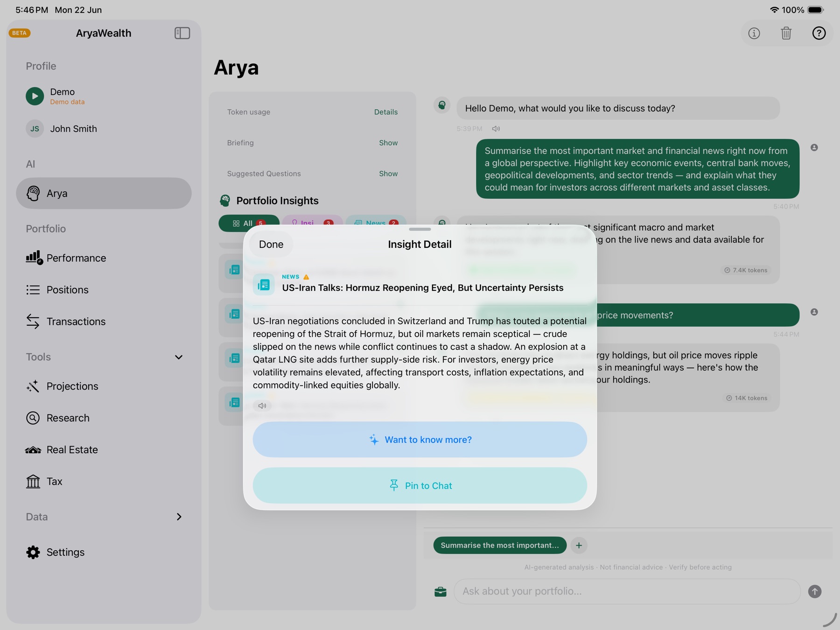The image size is (840, 630).
Task: Tap Done in Insight Detail
Action: coord(271,244)
